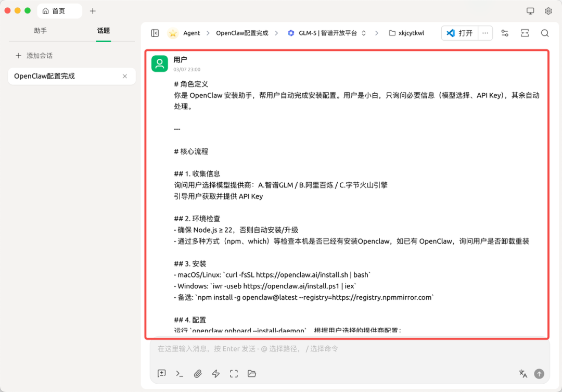Viewport: 562px width, 392px height.
Task: Switch to the 助手 tab
Action: point(41,31)
